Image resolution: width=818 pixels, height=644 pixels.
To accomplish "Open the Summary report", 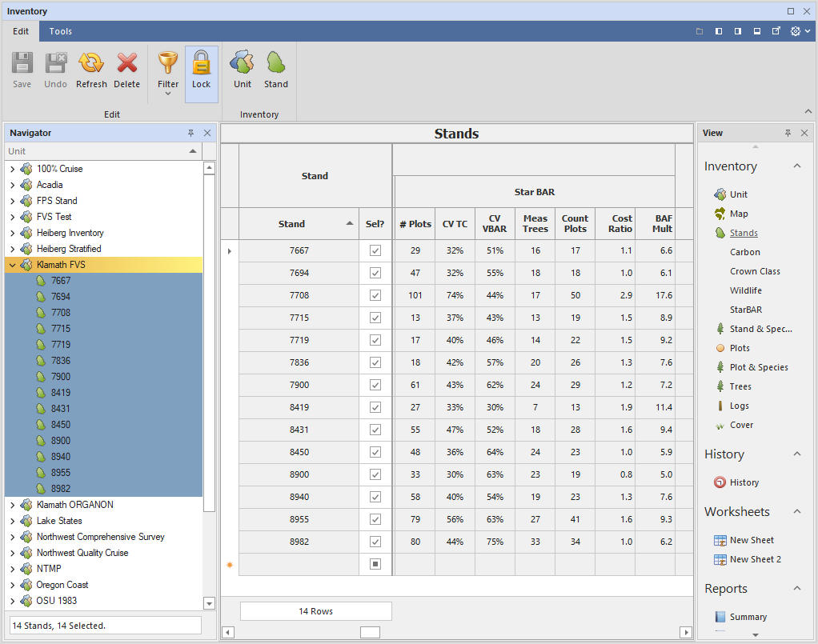I will (748, 617).
